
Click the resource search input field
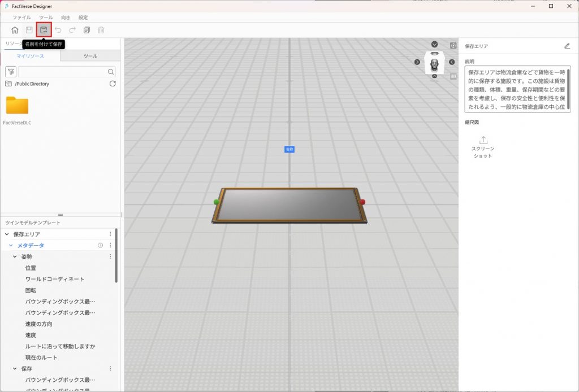pos(62,72)
